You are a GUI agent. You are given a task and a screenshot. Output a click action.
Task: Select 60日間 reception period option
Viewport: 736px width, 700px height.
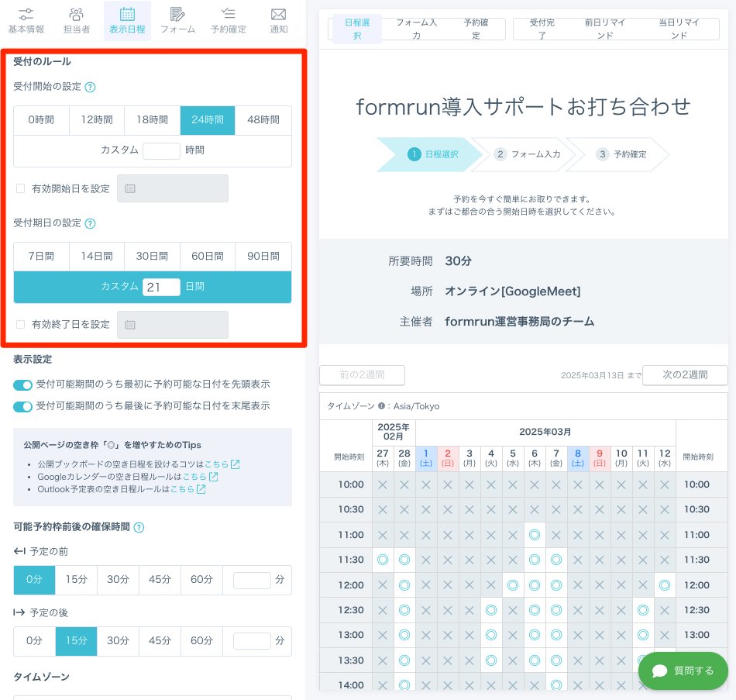208,257
